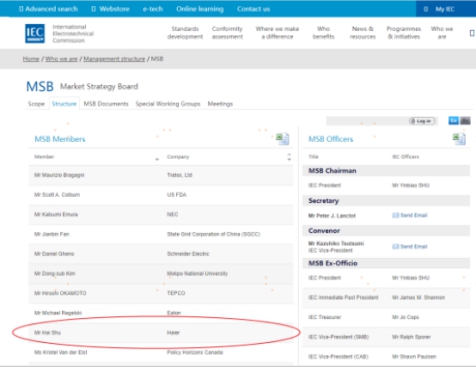
Task: Open Who we are menu
Action: point(442,33)
